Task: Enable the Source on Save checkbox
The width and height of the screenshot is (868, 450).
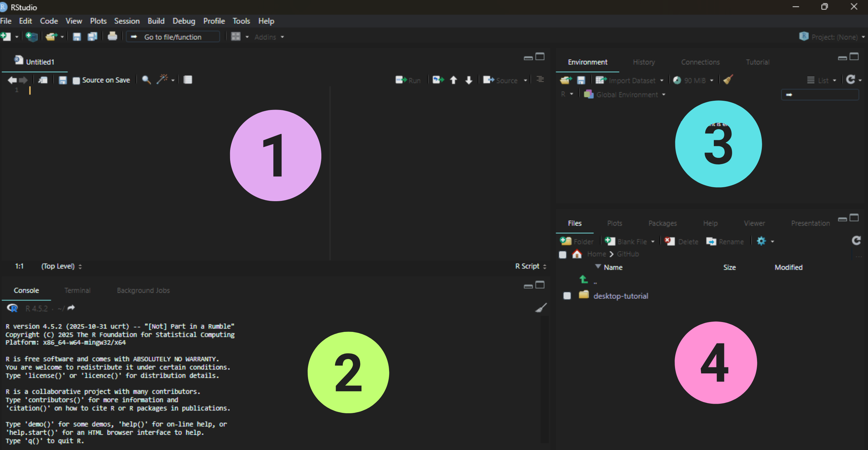Action: (76, 80)
